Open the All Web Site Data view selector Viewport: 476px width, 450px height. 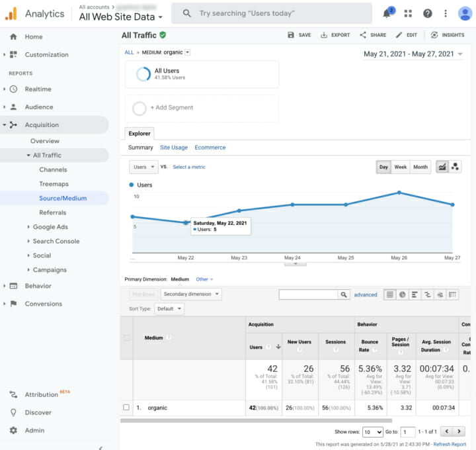[x=120, y=17]
